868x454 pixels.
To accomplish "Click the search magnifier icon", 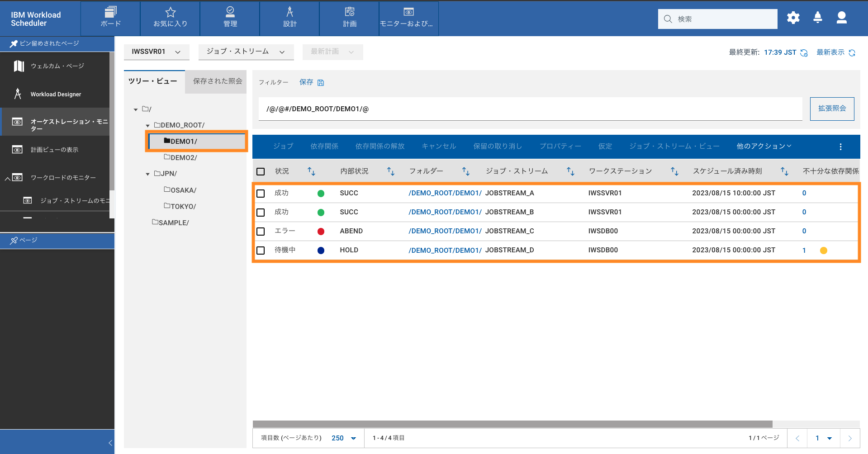I will [x=668, y=19].
